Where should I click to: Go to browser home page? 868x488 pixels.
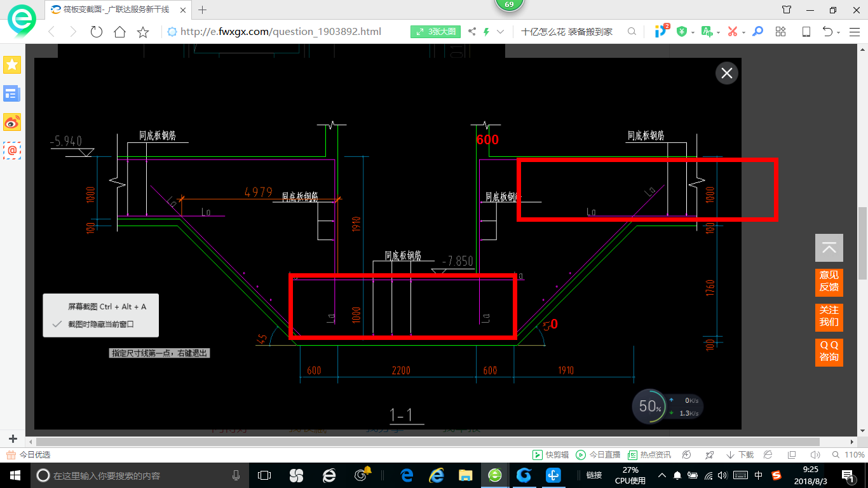119,31
